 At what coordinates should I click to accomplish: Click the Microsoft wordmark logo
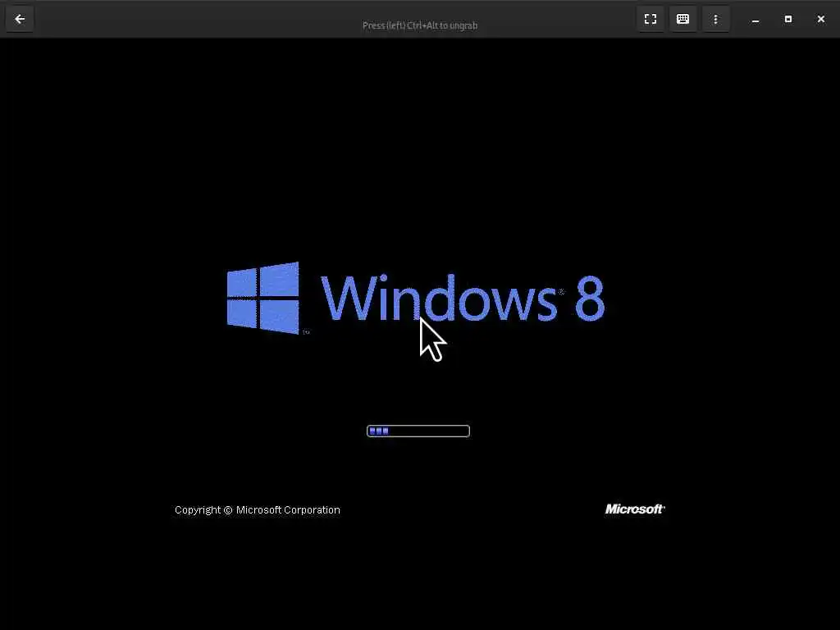tap(635, 509)
